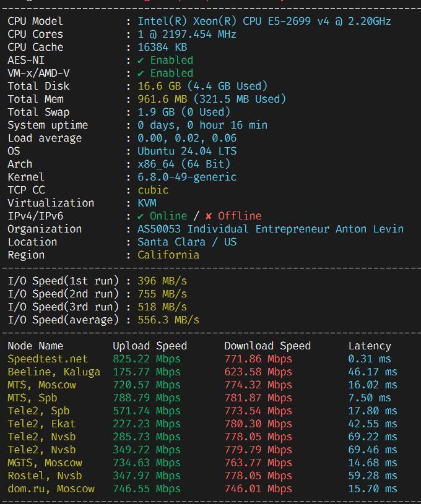Viewport: 421px width, 504px height.
Task: Click the red X before Offline
Action: (x=209, y=216)
